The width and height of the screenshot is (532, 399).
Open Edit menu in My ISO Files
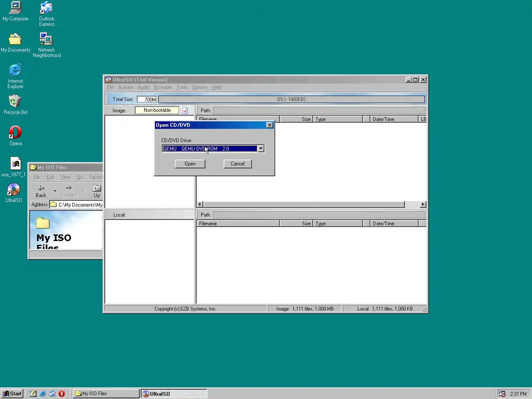tap(50, 177)
